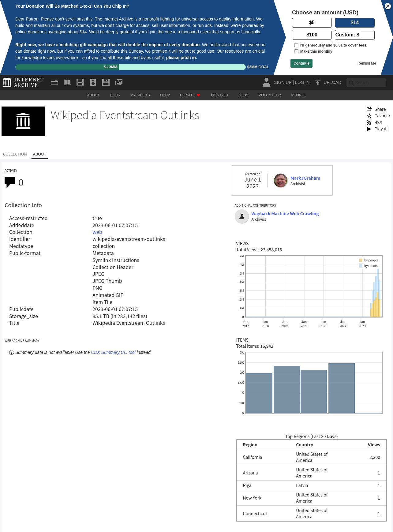Click the Continue donation button
Image resolution: width=393 pixels, height=532 pixels.
point(301,63)
